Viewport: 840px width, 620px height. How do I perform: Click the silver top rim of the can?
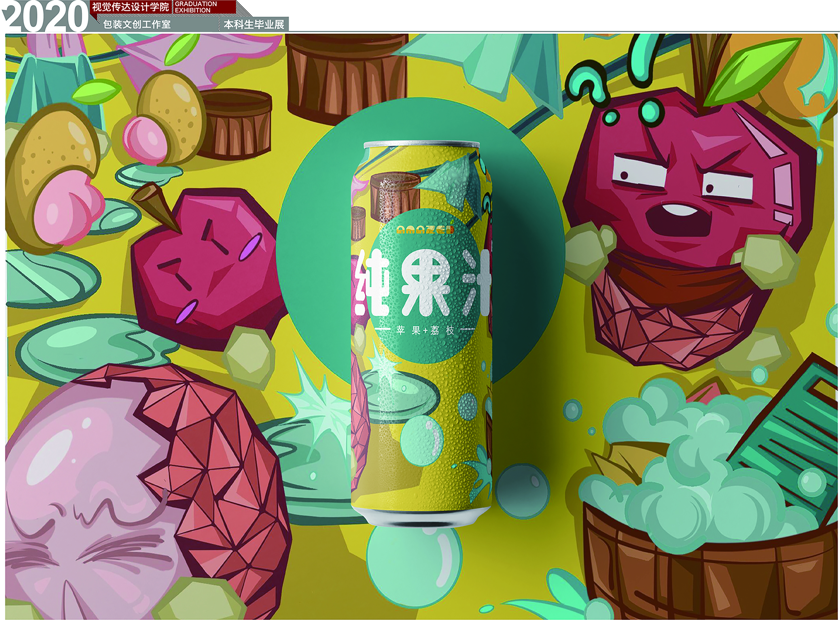click(x=422, y=144)
